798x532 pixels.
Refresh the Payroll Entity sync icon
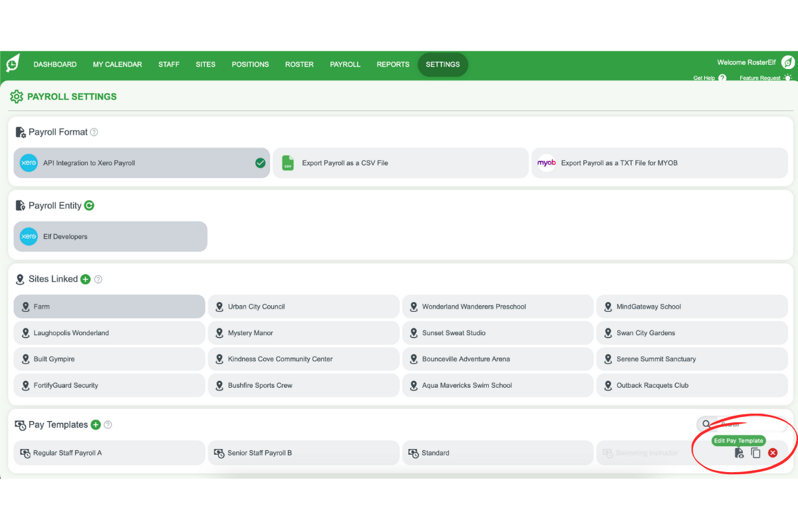pyautogui.click(x=89, y=205)
